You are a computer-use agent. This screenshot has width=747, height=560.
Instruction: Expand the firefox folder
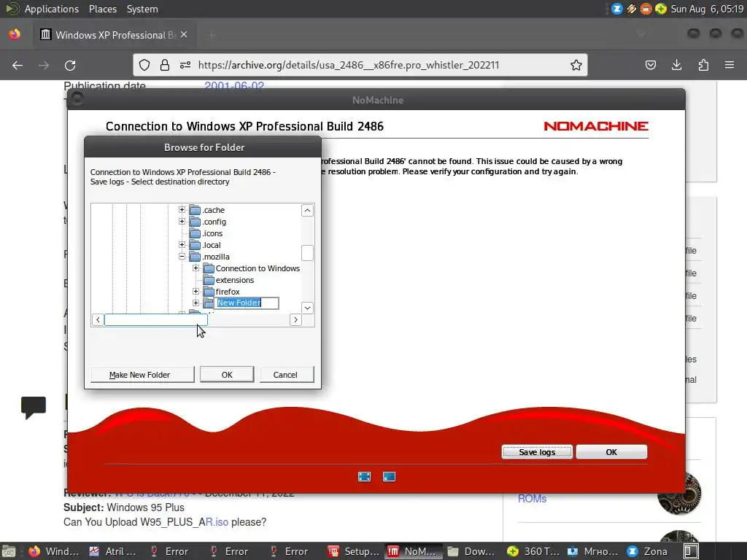coord(196,291)
